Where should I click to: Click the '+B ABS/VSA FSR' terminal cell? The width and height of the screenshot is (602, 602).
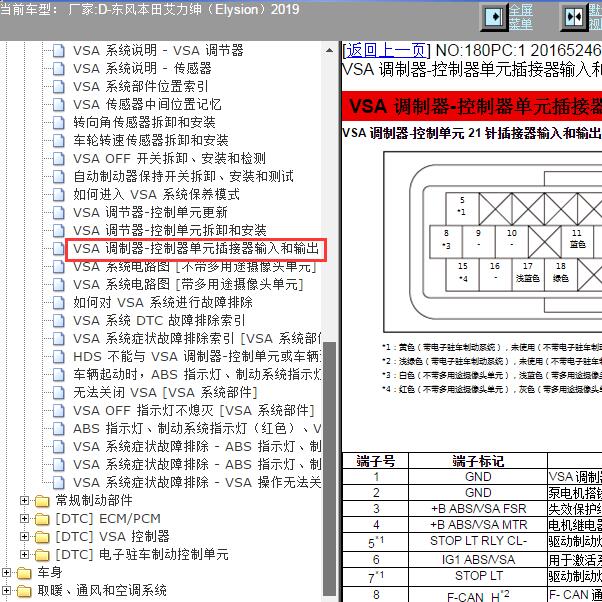tap(478, 509)
